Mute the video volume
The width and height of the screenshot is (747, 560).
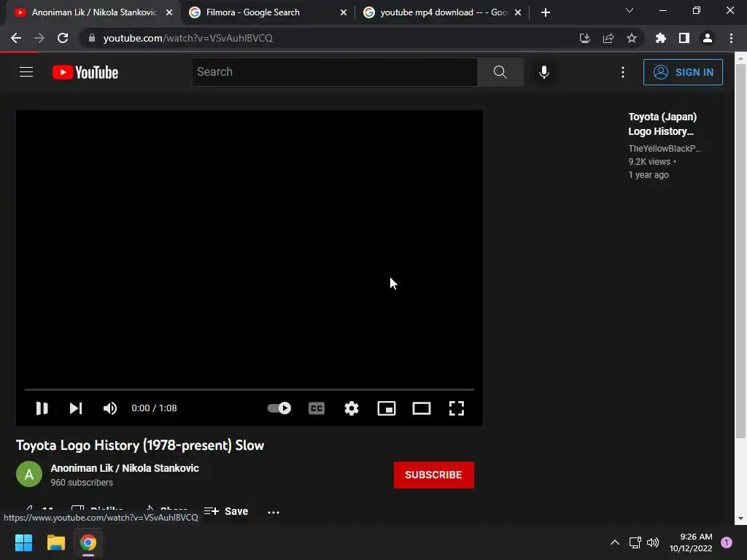pos(110,408)
